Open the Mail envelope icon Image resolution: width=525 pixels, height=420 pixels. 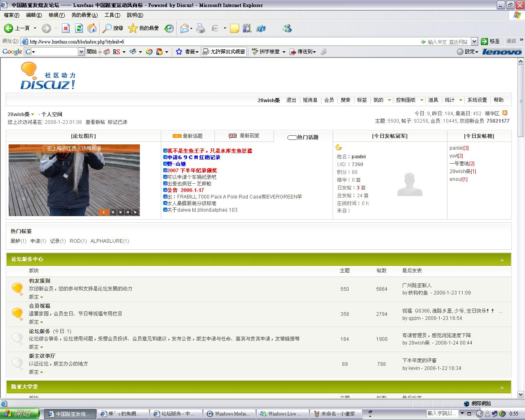tap(185, 28)
